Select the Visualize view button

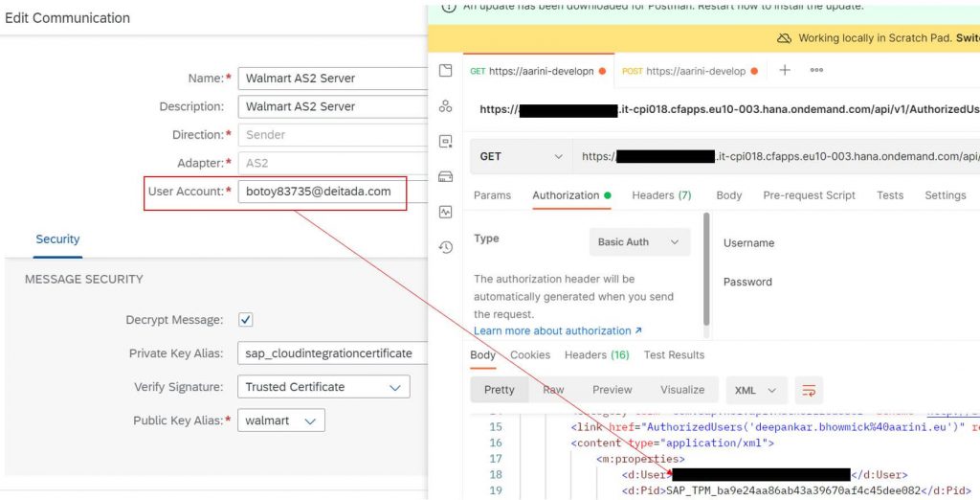682,390
